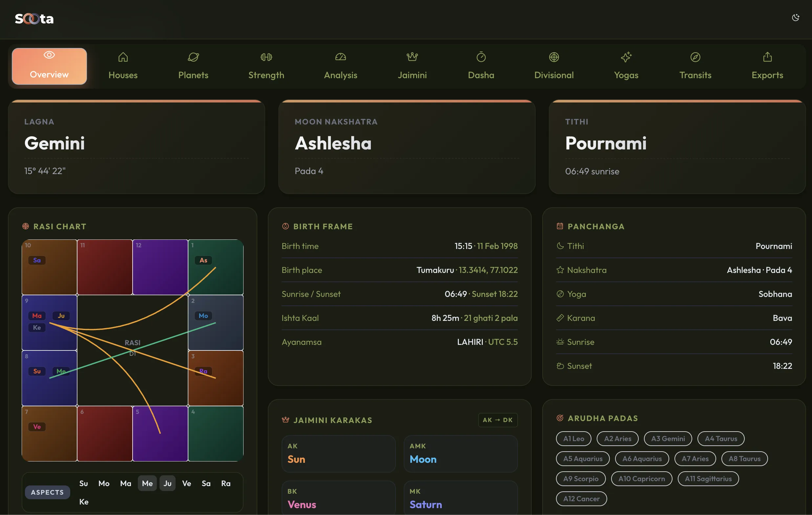
Task: Open the BK Venus karaka card
Action: pyautogui.click(x=339, y=498)
